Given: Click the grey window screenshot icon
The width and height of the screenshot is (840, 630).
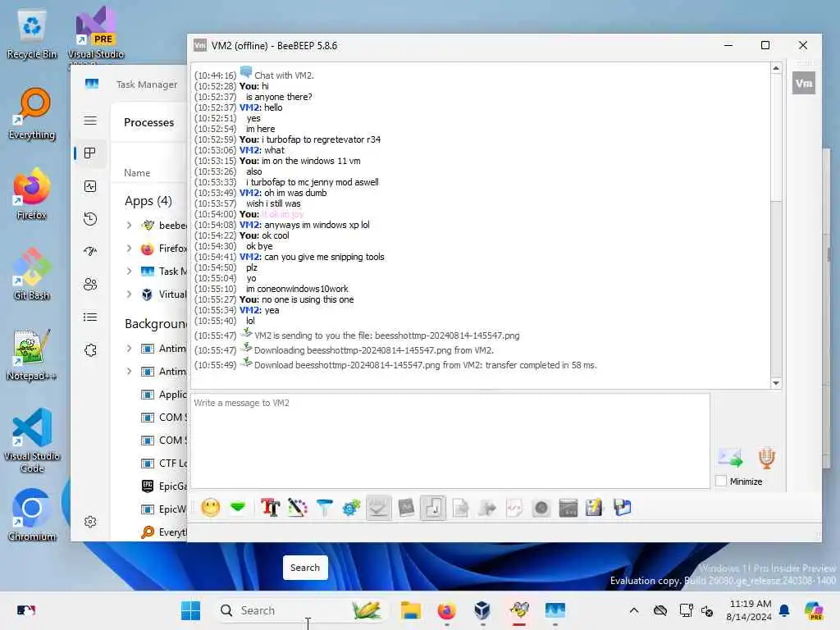Looking at the screenshot, I should [x=568, y=507].
